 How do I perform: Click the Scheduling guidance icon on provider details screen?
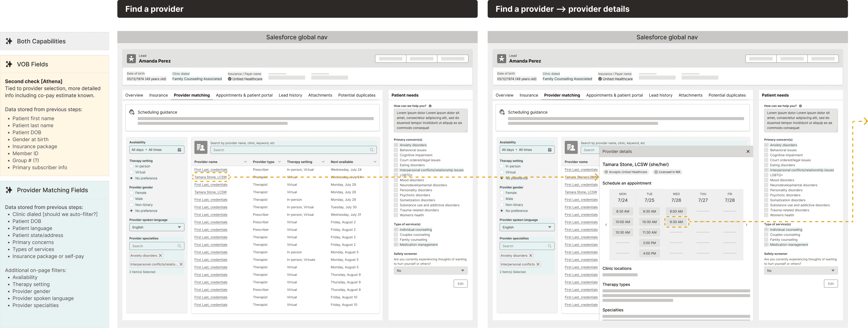502,112
